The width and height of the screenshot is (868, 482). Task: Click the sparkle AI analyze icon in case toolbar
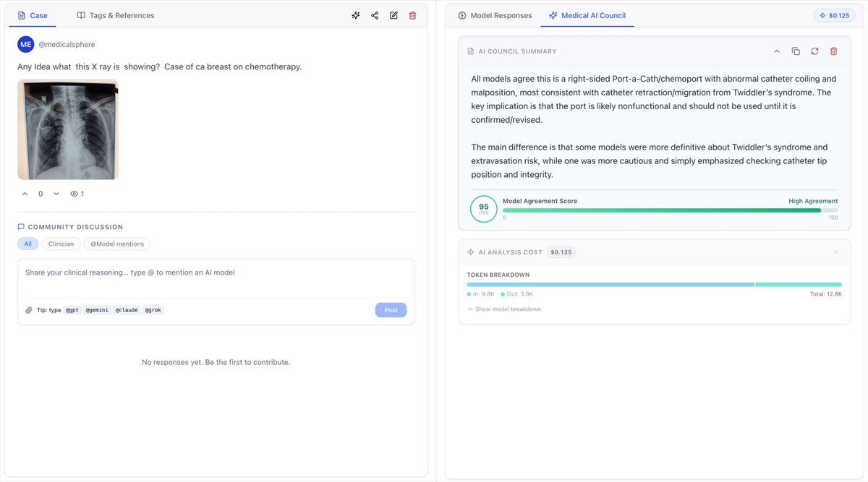[x=356, y=15]
